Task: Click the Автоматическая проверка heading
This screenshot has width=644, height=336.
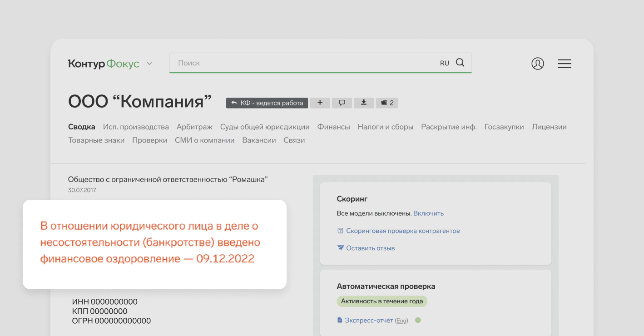Action: coord(386,287)
